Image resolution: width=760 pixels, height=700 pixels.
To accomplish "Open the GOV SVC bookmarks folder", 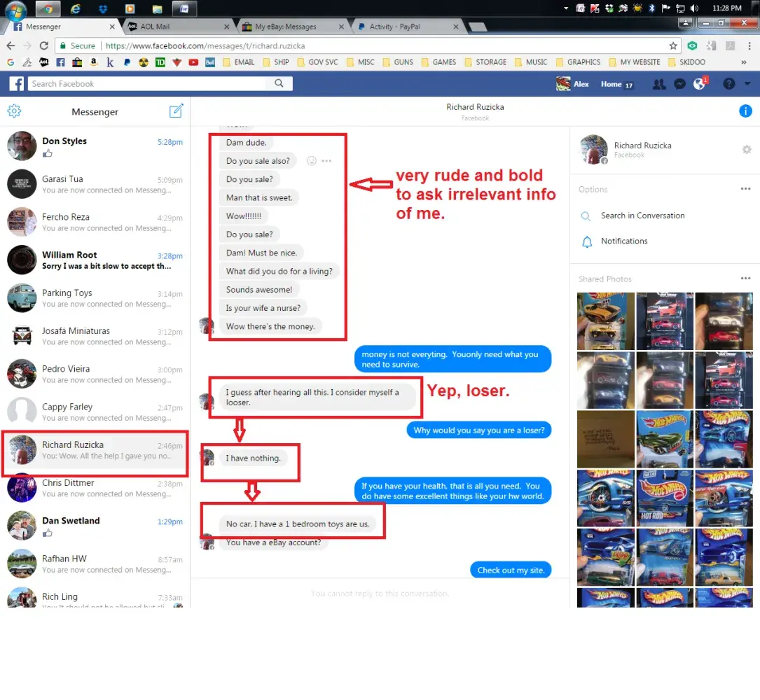I will coord(317,62).
